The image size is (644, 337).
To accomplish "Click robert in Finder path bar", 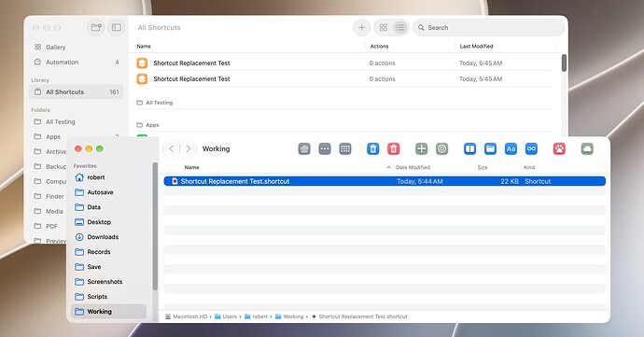I will (256, 316).
